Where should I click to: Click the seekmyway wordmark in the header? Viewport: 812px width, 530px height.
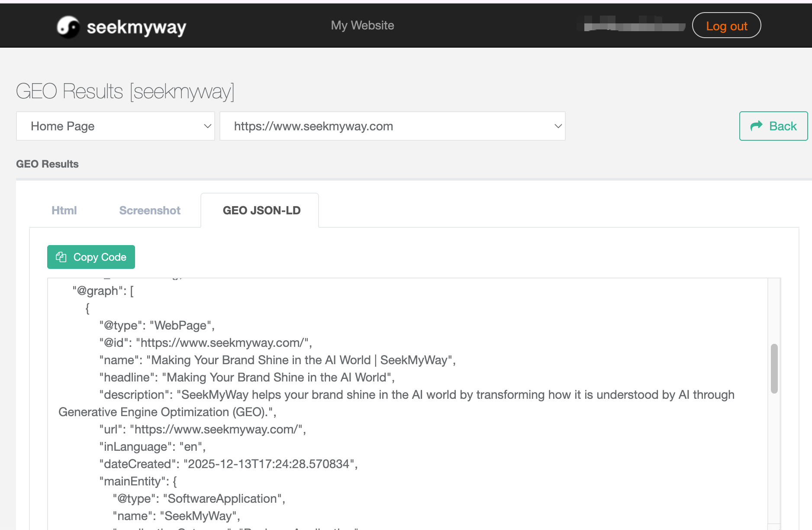click(x=136, y=27)
